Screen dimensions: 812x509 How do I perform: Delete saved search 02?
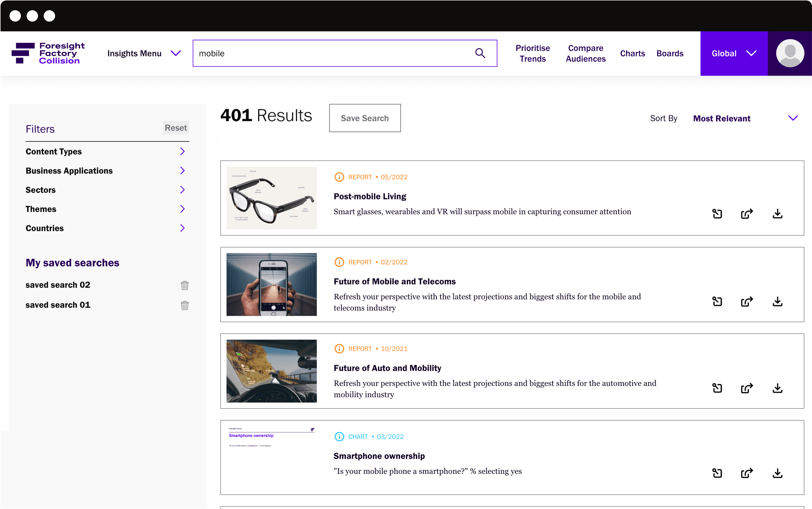pyautogui.click(x=185, y=285)
